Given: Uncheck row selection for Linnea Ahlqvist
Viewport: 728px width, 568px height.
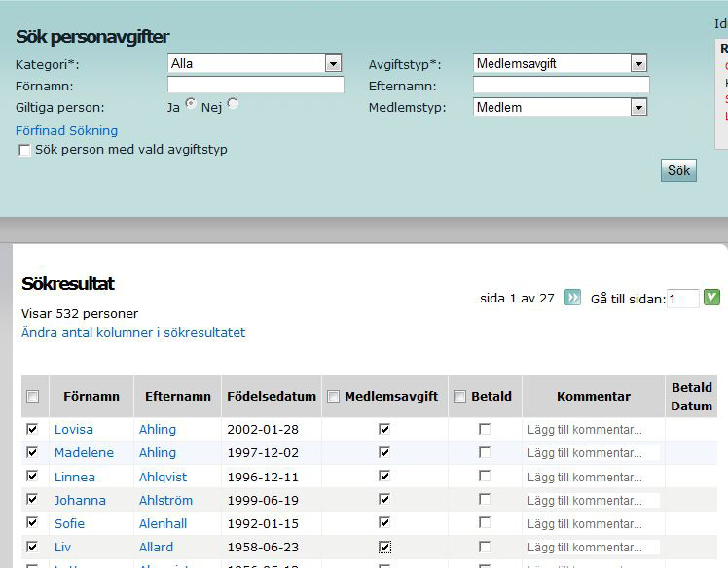Looking at the screenshot, I should [32, 476].
